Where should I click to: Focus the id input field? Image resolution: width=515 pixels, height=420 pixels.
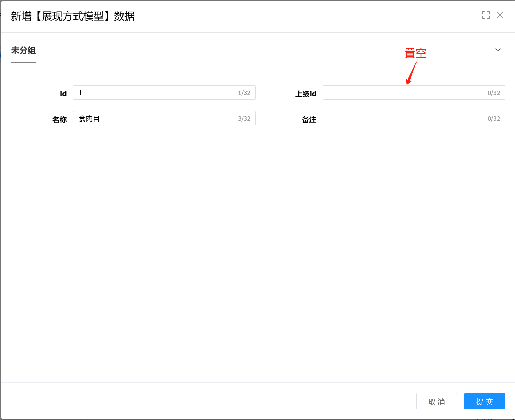click(154, 93)
